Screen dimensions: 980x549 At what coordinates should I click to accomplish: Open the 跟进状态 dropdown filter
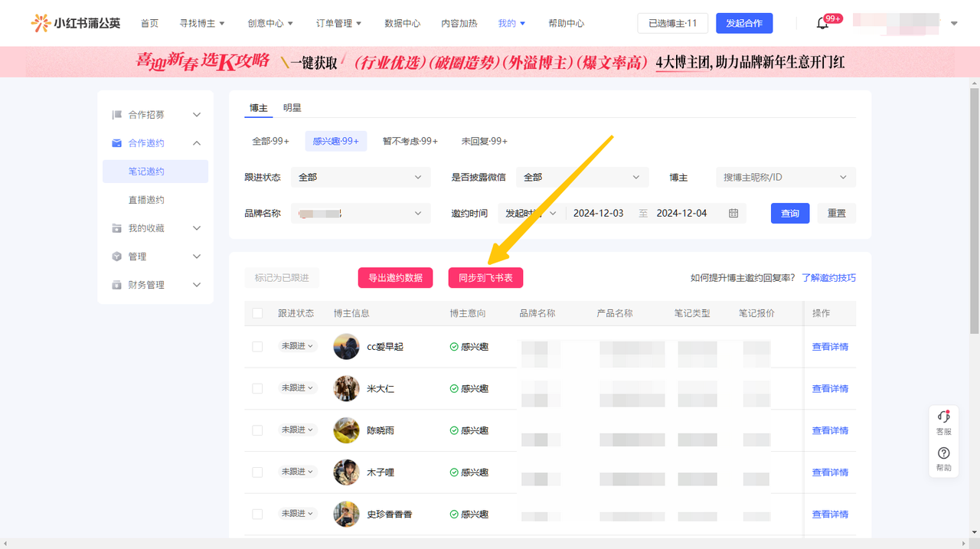[359, 178]
